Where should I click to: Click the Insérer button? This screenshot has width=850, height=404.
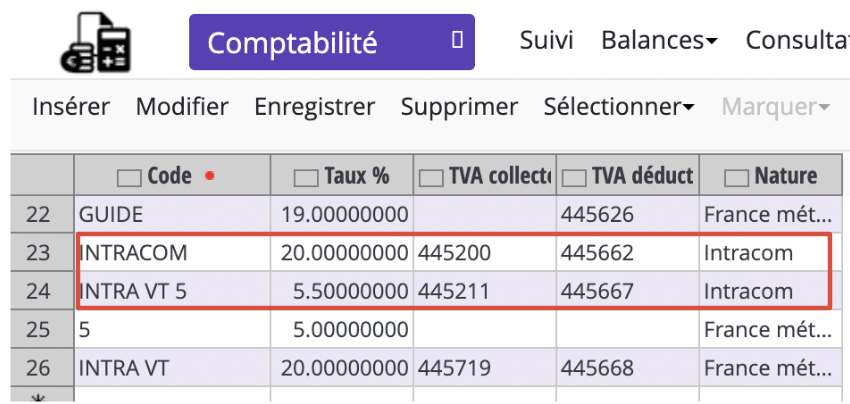(71, 107)
